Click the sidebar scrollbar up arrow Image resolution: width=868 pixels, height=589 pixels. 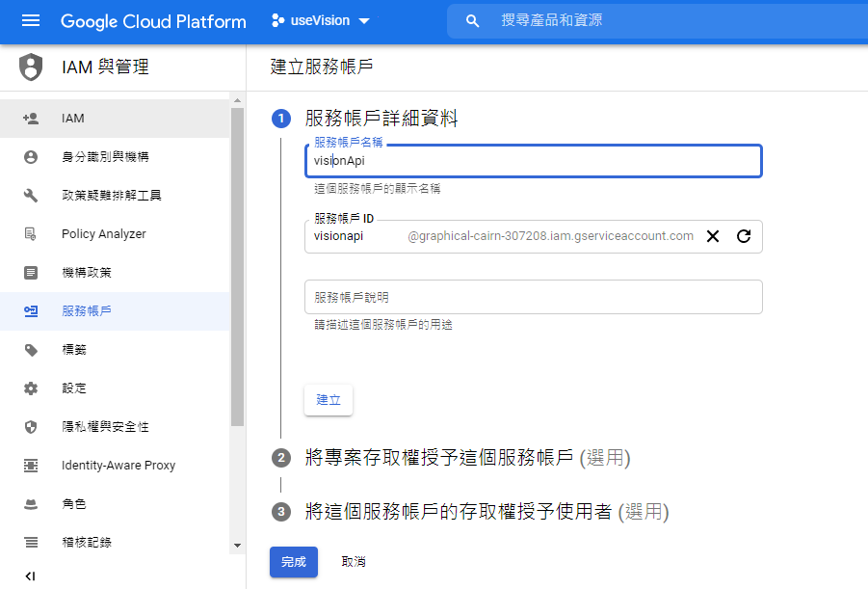click(237, 101)
